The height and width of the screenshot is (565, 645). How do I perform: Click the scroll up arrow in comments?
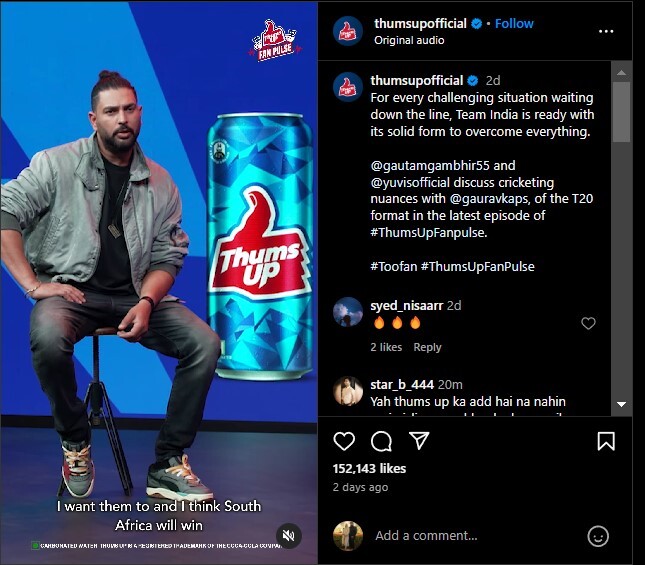click(621, 71)
